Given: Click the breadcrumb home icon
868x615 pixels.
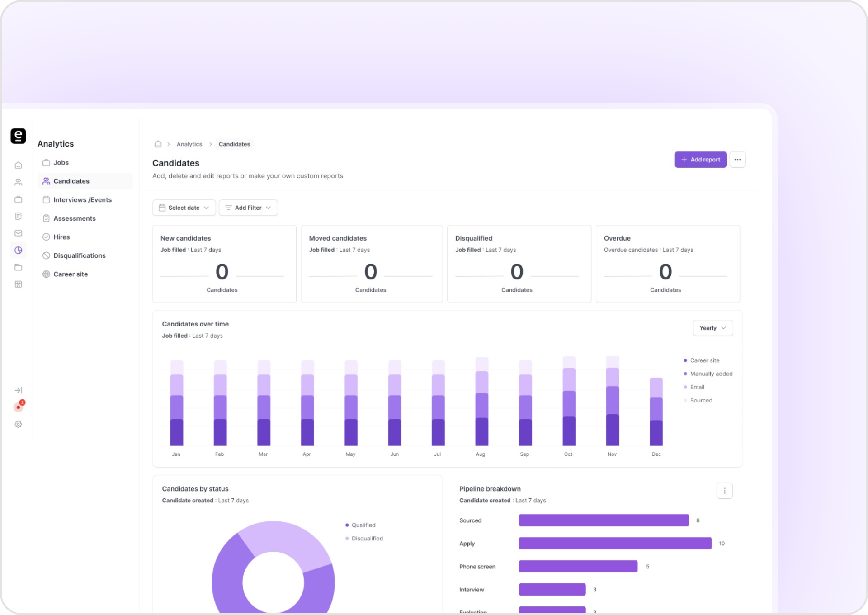Looking at the screenshot, I should click(x=158, y=144).
